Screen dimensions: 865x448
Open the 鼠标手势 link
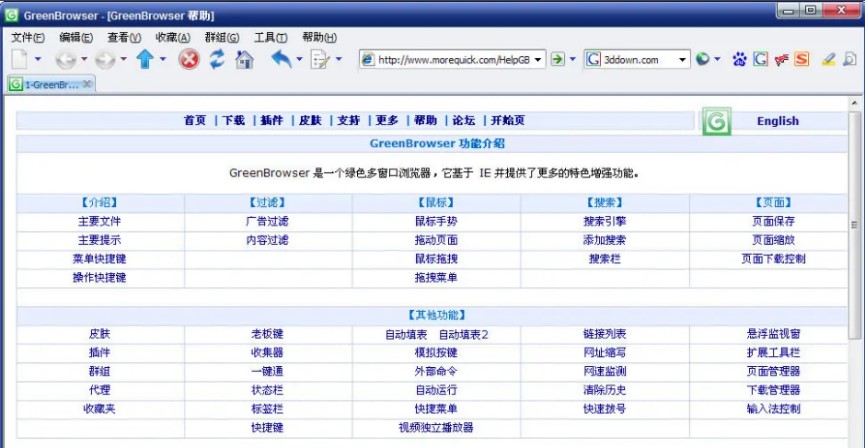tap(435, 221)
